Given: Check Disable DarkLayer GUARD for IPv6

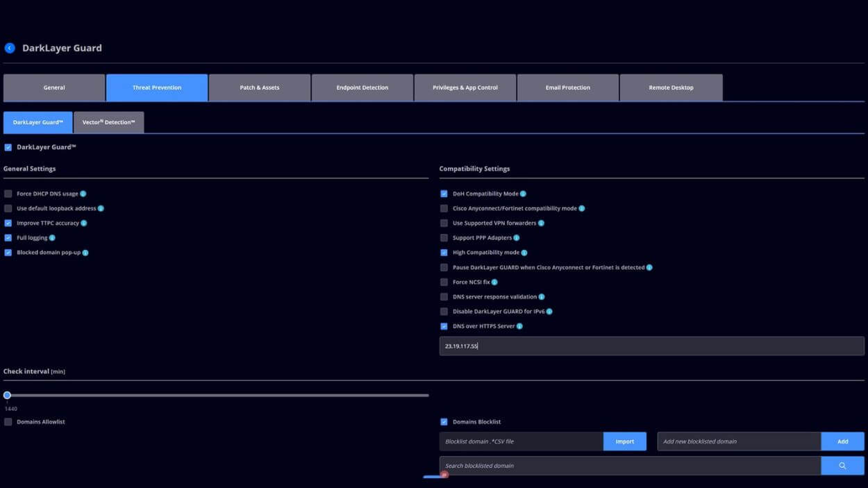Looking at the screenshot, I should coord(444,312).
